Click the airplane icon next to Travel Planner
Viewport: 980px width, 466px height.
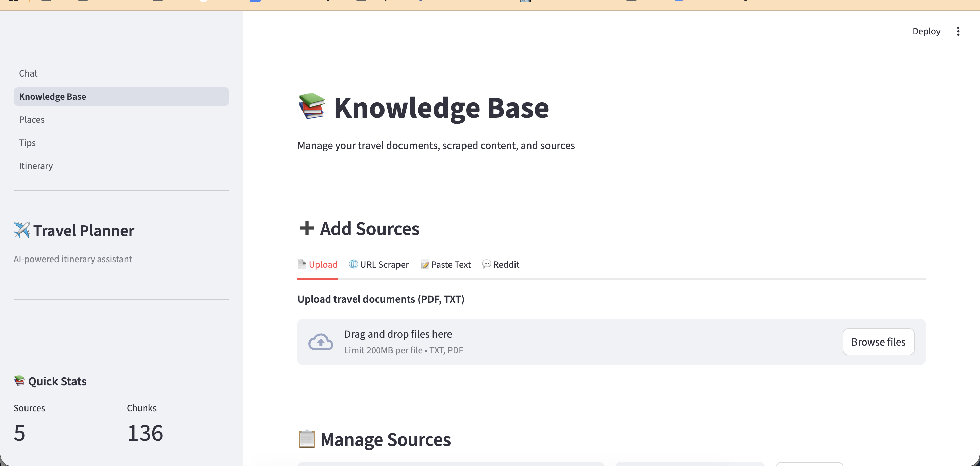[x=22, y=230]
